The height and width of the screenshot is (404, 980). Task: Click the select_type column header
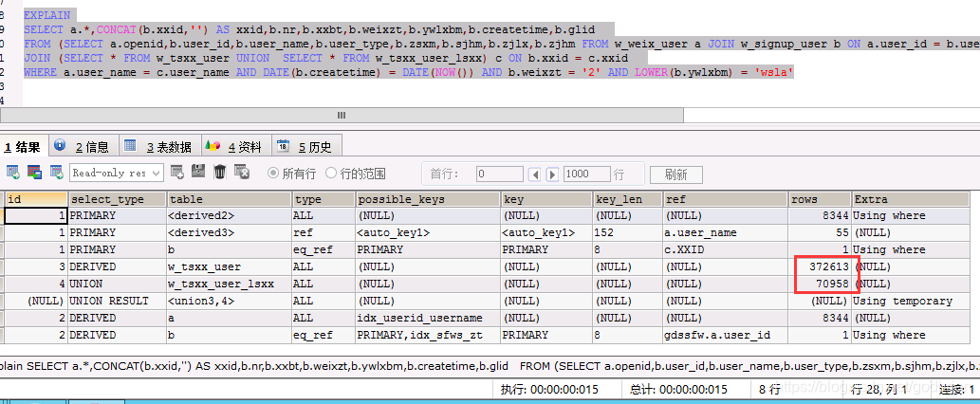pyautogui.click(x=117, y=199)
